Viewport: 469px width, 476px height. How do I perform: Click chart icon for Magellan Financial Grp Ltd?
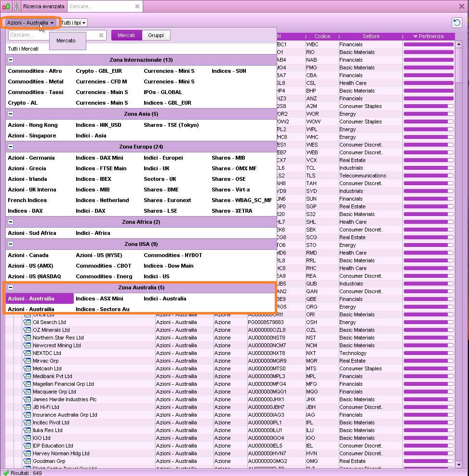[x=27, y=384]
